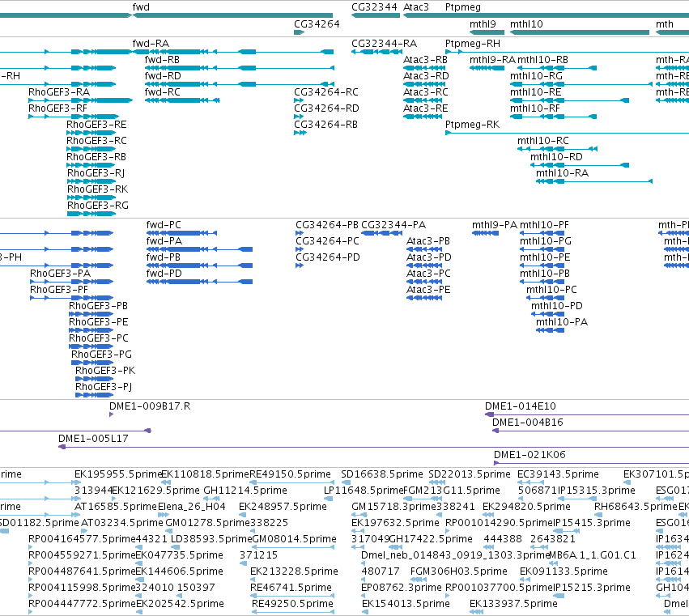
Task: Click the EC39143.5prime EST label
Action: click(x=558, y=474)
